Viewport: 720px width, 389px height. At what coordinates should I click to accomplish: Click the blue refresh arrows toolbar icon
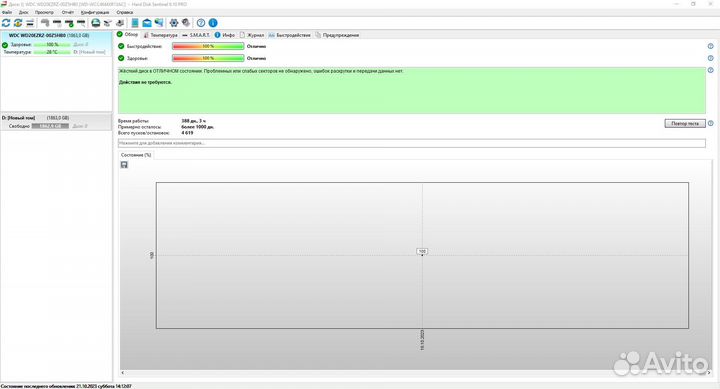click(x=6, y=23)
